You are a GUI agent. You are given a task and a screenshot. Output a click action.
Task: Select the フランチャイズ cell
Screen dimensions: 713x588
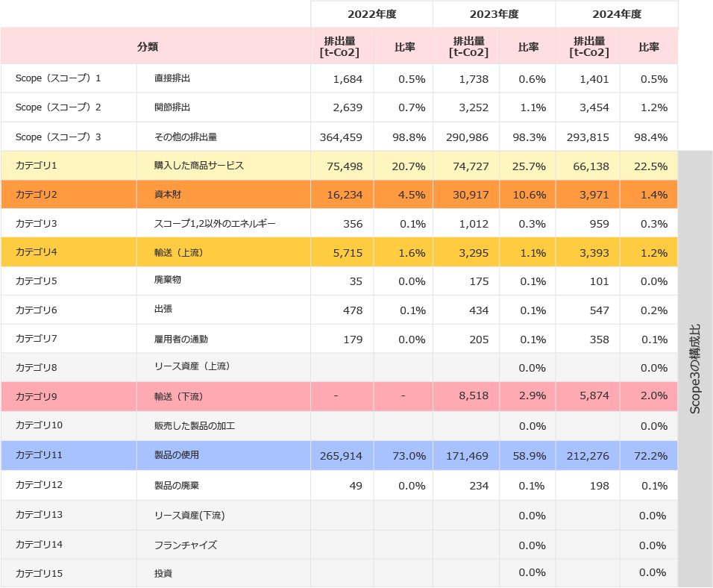[186, 545]
